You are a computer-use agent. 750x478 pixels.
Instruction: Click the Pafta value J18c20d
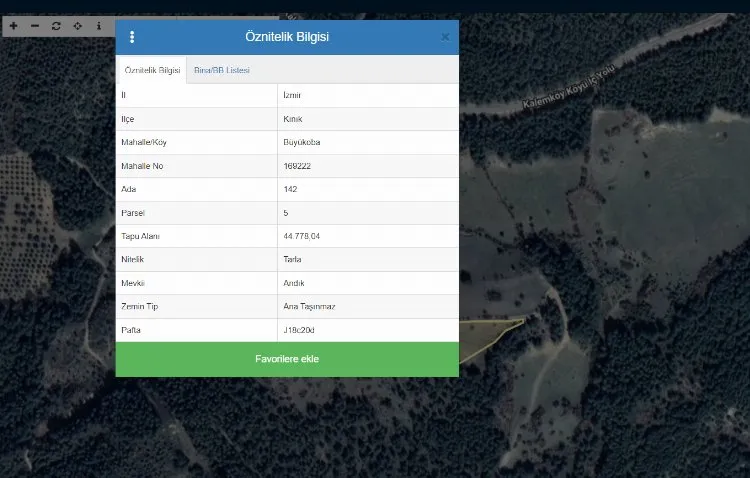[x=300, y=330]
